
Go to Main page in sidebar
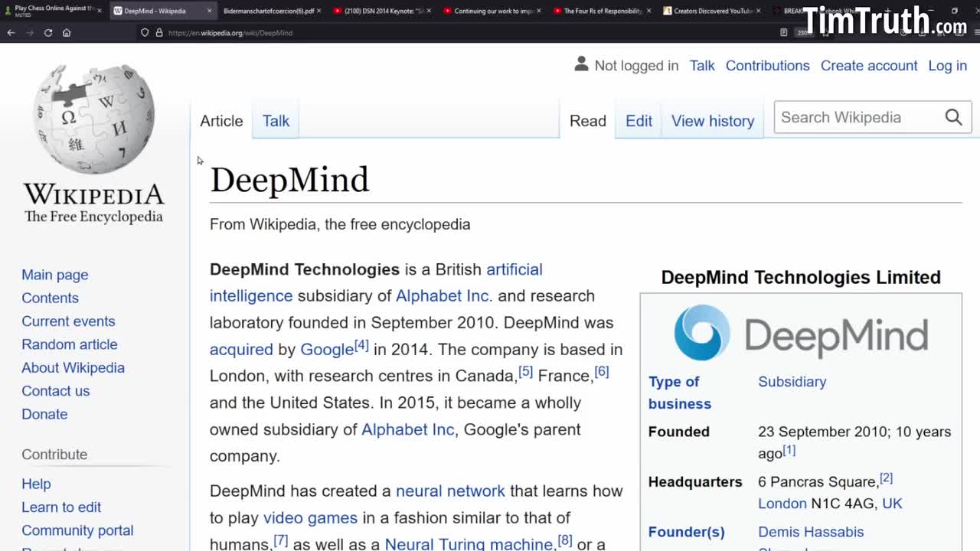(54, 275)
